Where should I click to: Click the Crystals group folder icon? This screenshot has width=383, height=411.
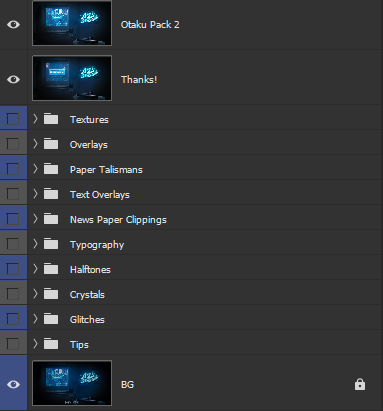51,294
